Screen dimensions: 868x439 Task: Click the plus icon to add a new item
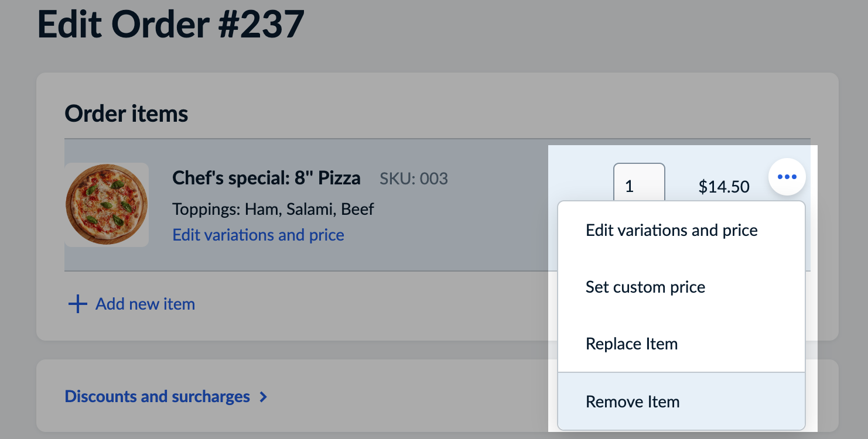pyautogui.click(x=77, y=303)
